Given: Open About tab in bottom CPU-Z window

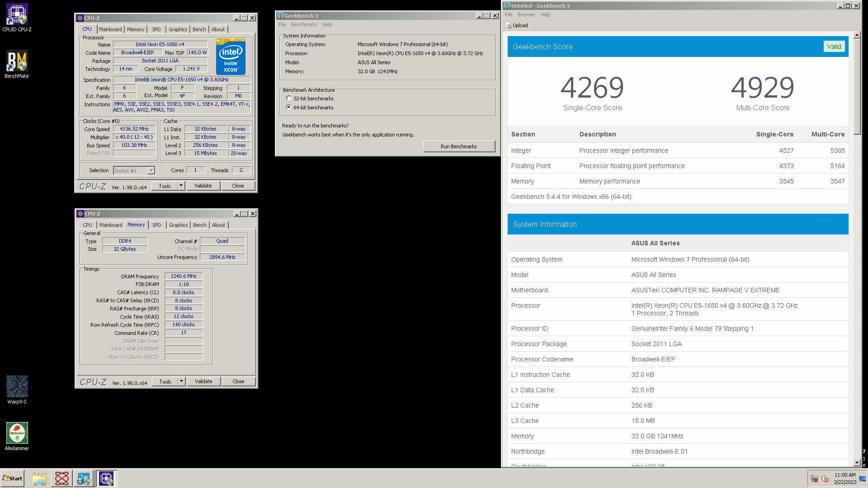Looking at the screenshot, I should pos(219,225).
